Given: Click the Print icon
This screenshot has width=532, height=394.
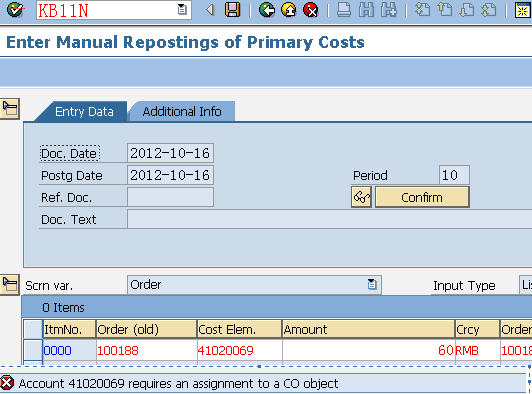Looking at the screenshot, I should (344, 10).
